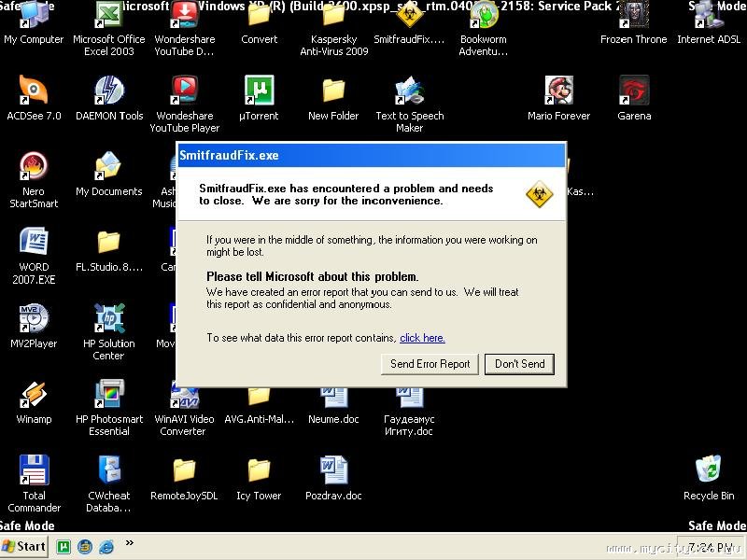Open the My Computer desktop icon
The width and height of the screenshot is (747, 560).
point(34,22)
